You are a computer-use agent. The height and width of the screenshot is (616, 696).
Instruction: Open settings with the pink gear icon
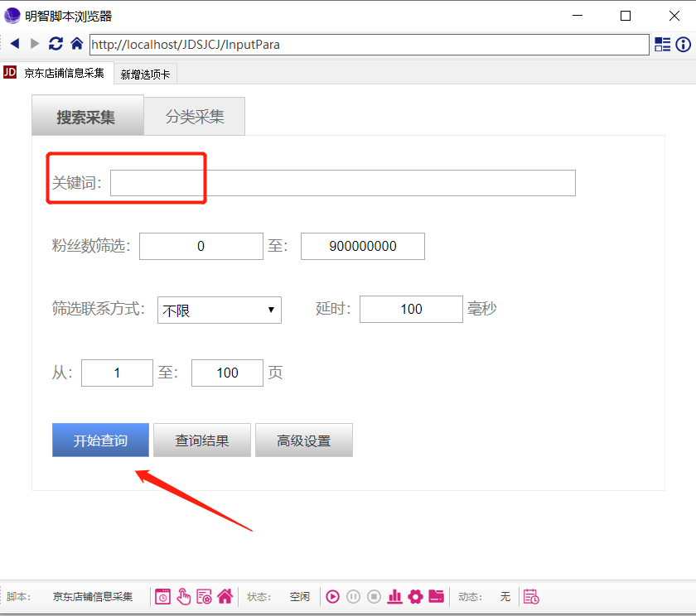click(x=415, y=597)
